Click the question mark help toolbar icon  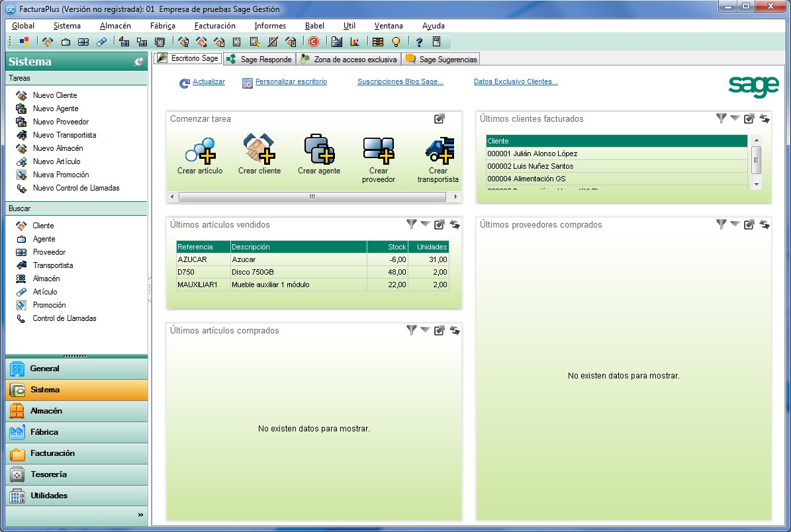(x=419, y=41)
